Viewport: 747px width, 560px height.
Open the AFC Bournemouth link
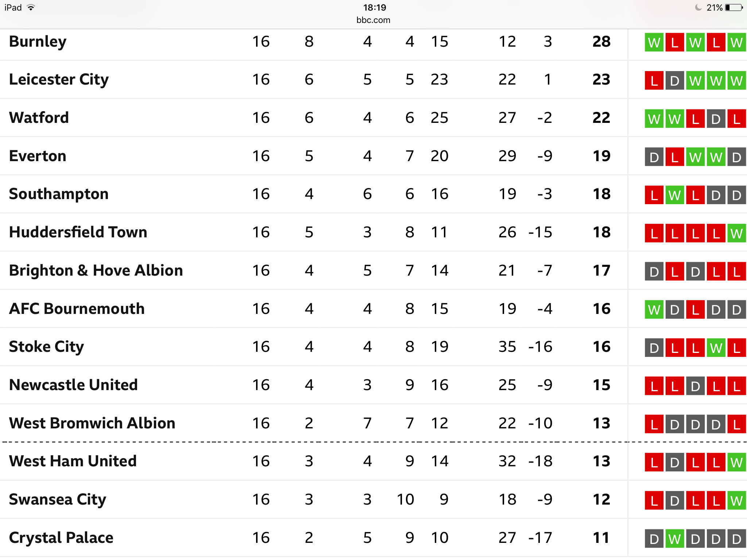click(77, 309)
